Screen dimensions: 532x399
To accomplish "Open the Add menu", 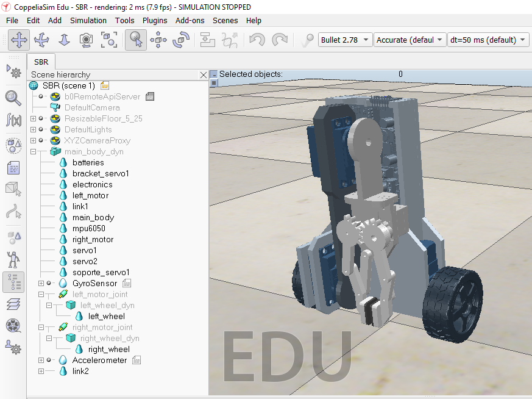I will pos(55,20).
